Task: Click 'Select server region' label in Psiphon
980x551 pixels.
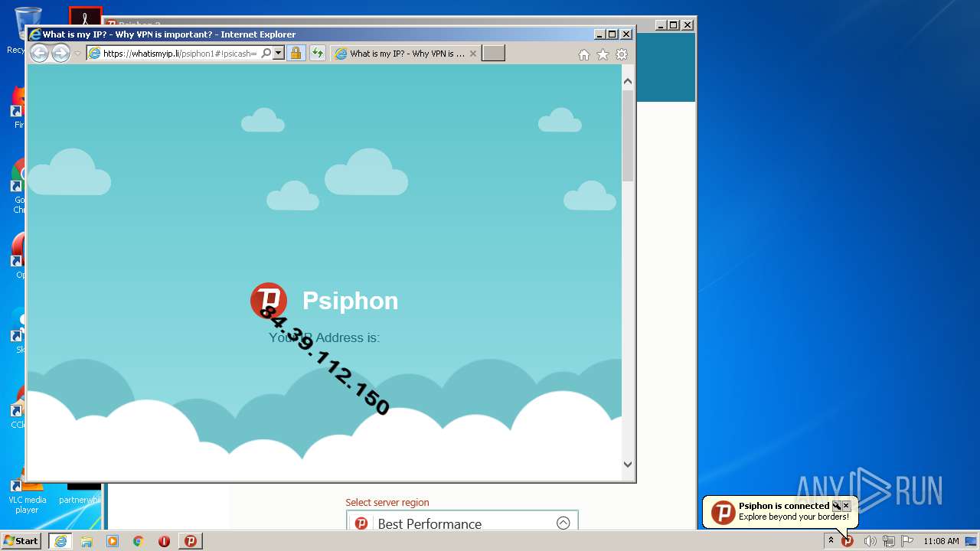Action: tap(387, 503)
